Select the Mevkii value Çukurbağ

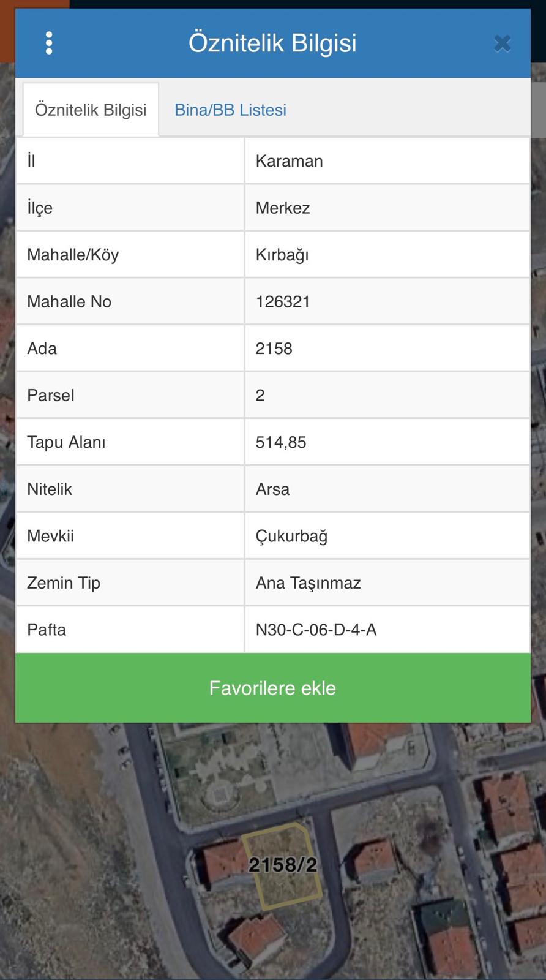click(x=291, y=537)
